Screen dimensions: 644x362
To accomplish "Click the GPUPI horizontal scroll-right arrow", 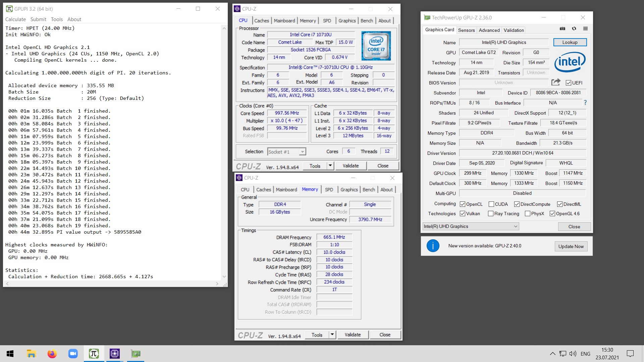I will pyautogui.click(x=217, y=284).
